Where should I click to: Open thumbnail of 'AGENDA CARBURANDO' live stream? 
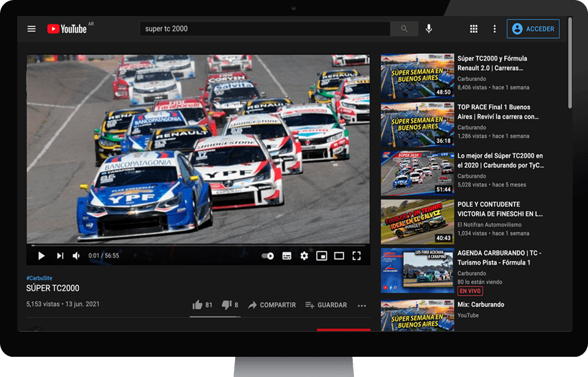417,271
